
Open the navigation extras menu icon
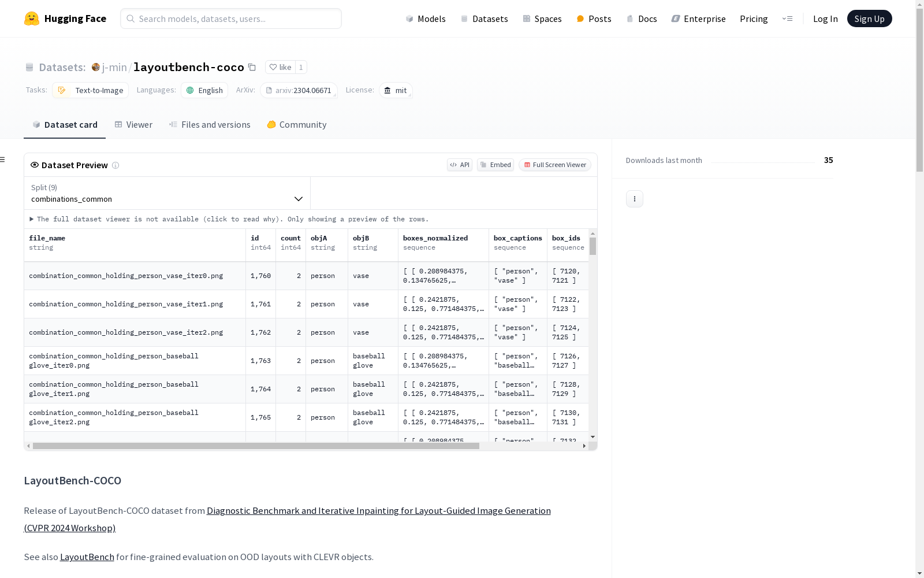tap(787, 18)
